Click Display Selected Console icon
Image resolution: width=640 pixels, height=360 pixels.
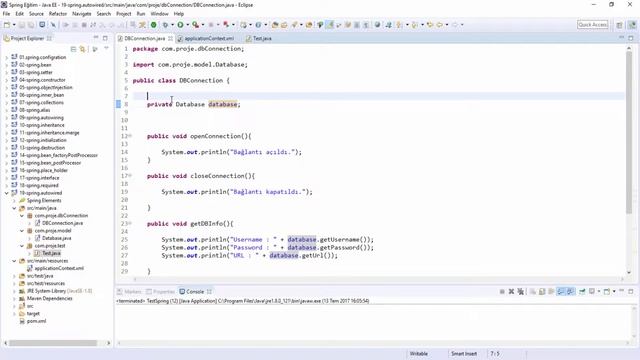(591, 291)
